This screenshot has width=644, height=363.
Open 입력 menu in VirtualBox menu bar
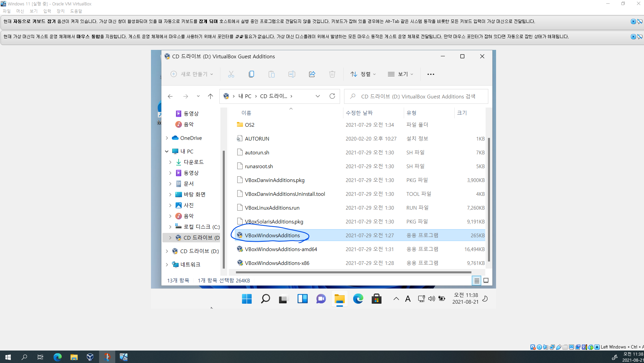[x=47, y=11]
